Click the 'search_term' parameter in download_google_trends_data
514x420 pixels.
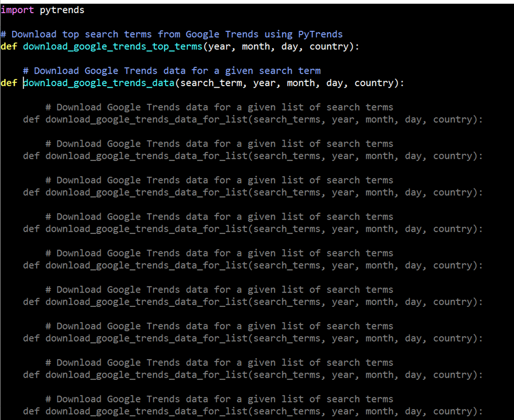[211, 83]
